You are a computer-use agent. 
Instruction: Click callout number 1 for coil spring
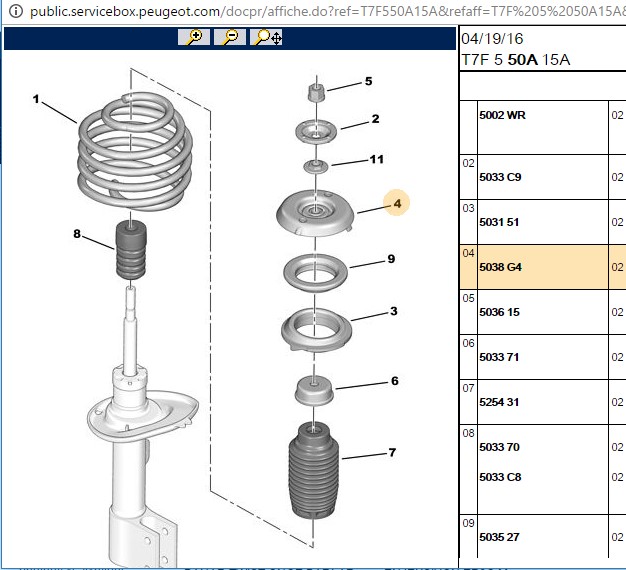pos(36,99)
